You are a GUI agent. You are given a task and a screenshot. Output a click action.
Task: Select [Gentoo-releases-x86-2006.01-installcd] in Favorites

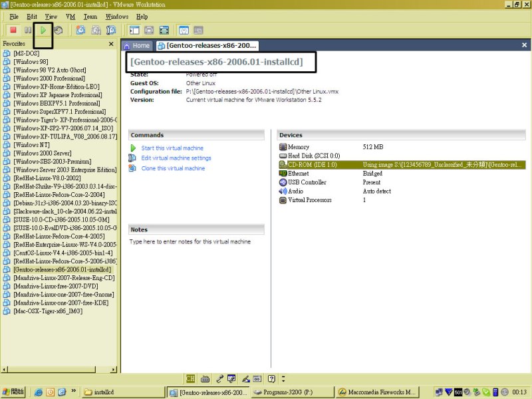(x=62, y=269)
